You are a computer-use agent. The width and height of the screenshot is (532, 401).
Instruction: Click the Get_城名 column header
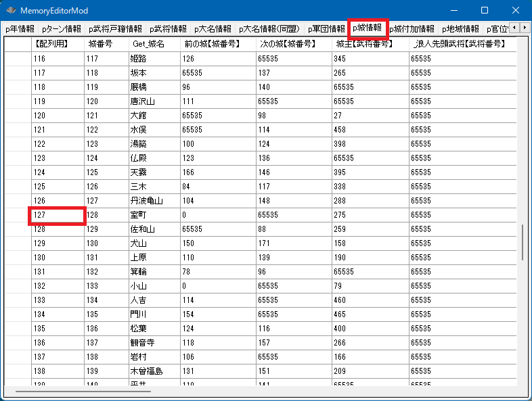pos(154,43)
